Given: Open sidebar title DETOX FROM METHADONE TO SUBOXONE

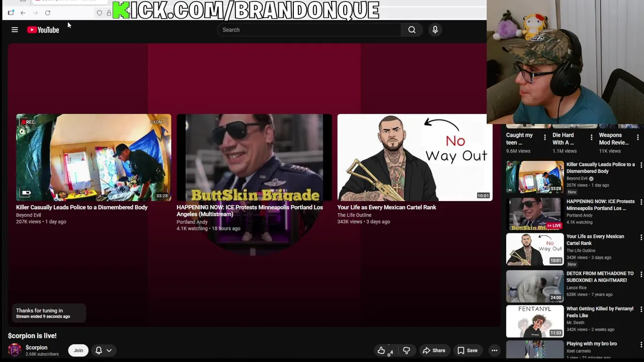Looking at the screenshot, I should pos(600,277).
